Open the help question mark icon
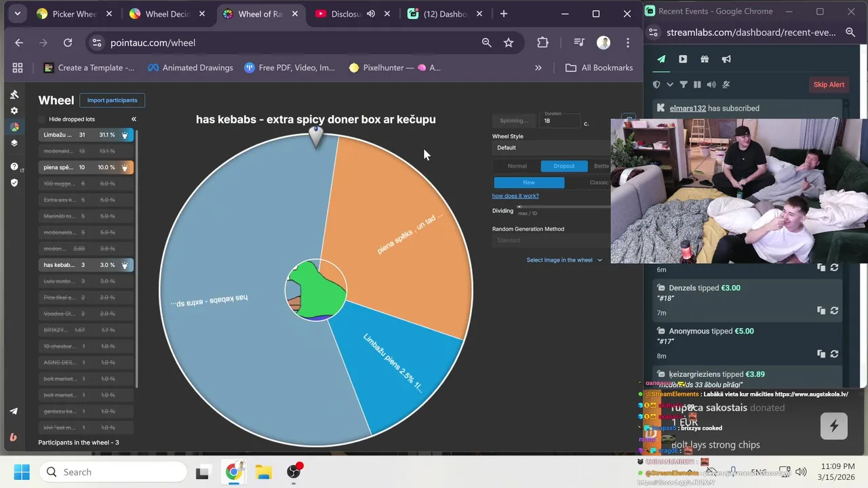Viewport: 868px width, 488px height. (14, 166)
